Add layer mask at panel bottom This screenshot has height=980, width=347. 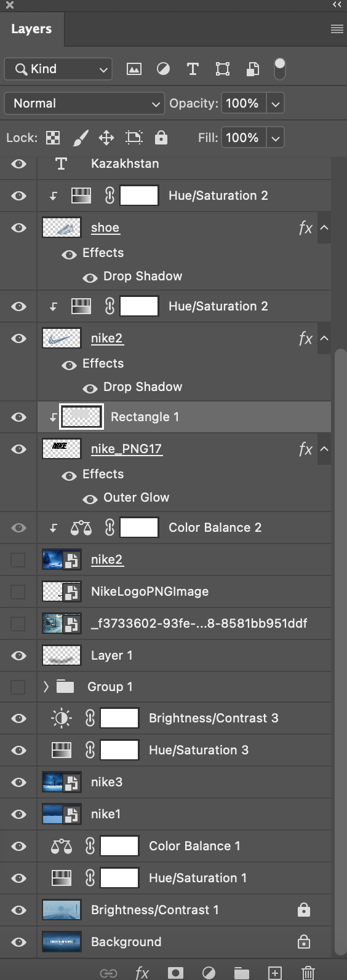[x=175, y=973]
